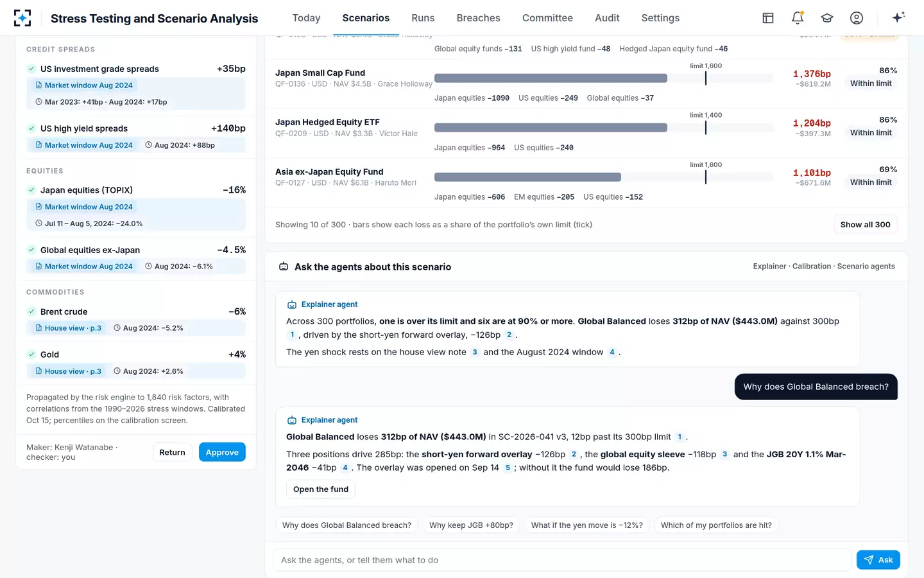Approve the scenario
Screen dimensions: 924x578
222,452
